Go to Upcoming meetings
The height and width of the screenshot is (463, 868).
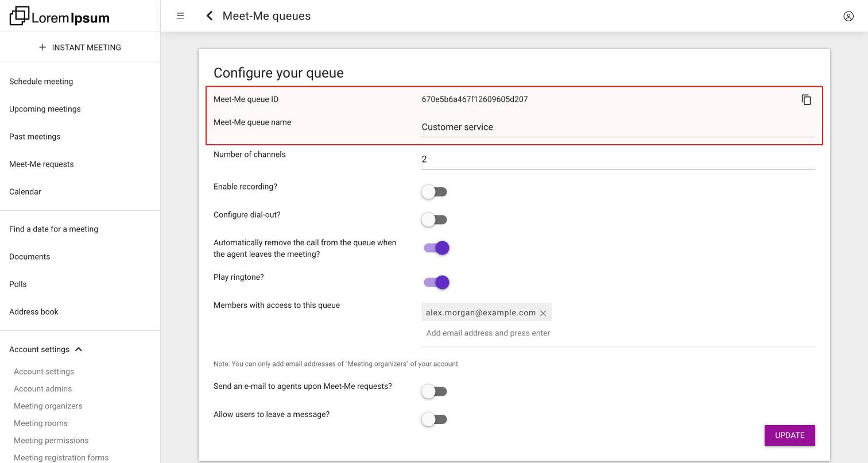coord(45,109)
